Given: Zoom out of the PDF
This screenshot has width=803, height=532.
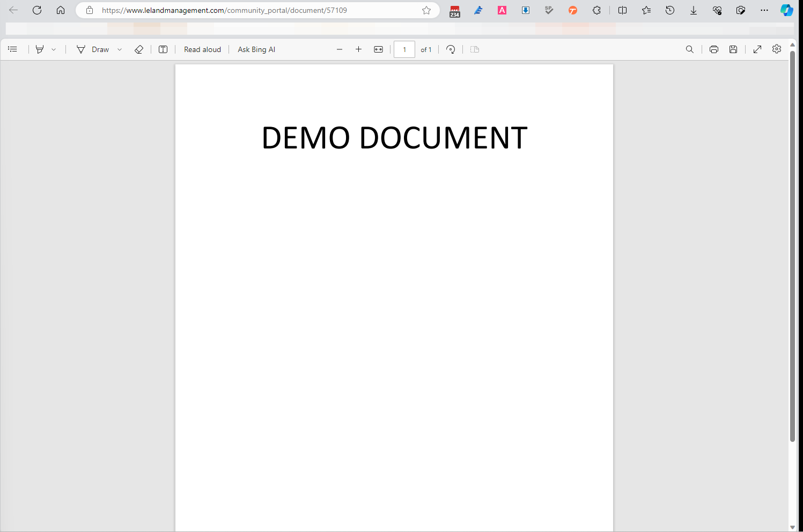Looking at the screenshot, I should click(x=340, y=49).
